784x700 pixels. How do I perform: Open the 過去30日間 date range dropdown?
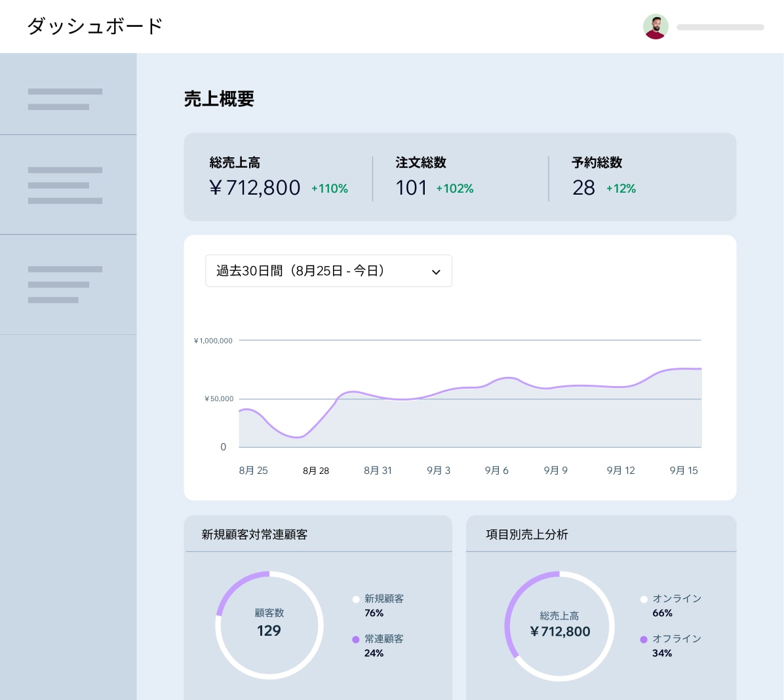click(329, 271)
